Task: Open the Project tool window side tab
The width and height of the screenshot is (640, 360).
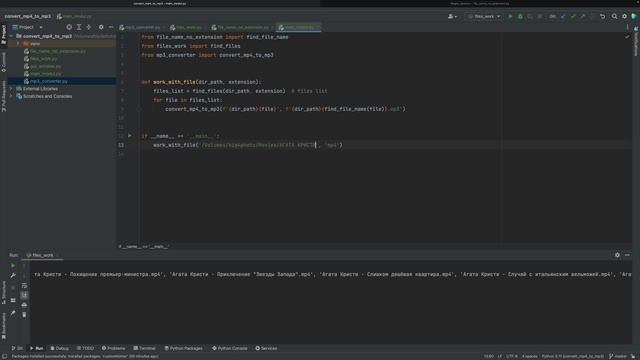Action: click(4, 35)
